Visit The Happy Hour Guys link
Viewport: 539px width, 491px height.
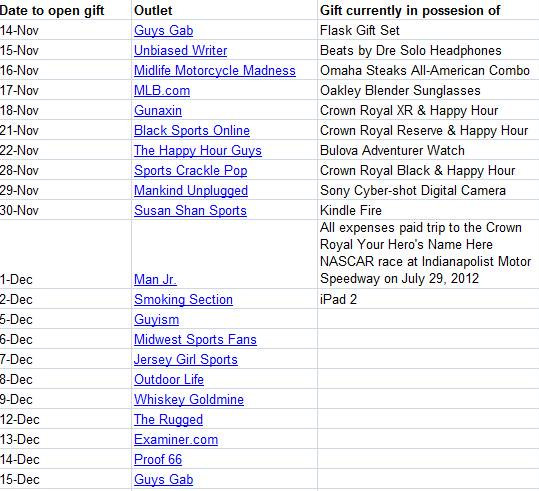click(x=198, y=151)
